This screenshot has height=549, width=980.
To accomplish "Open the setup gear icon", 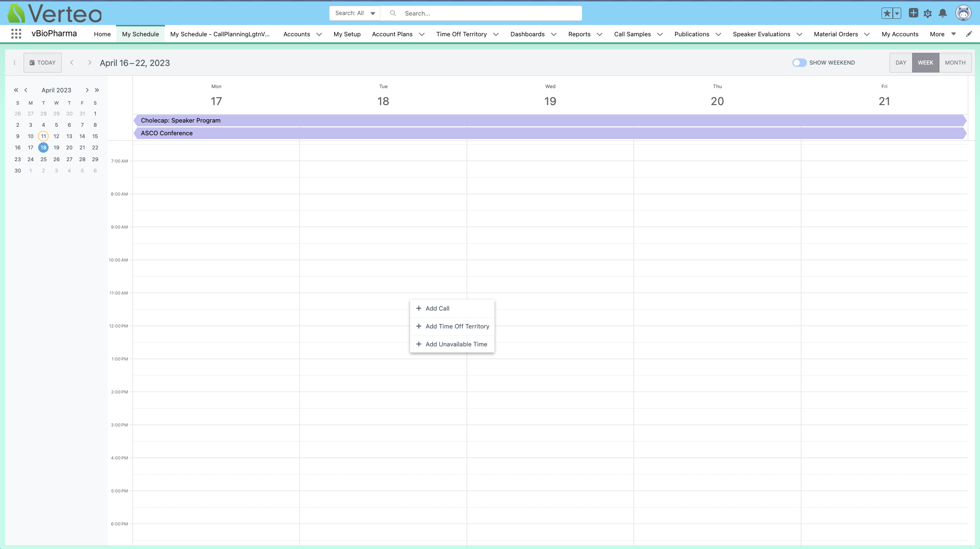I will coord(928,13).
